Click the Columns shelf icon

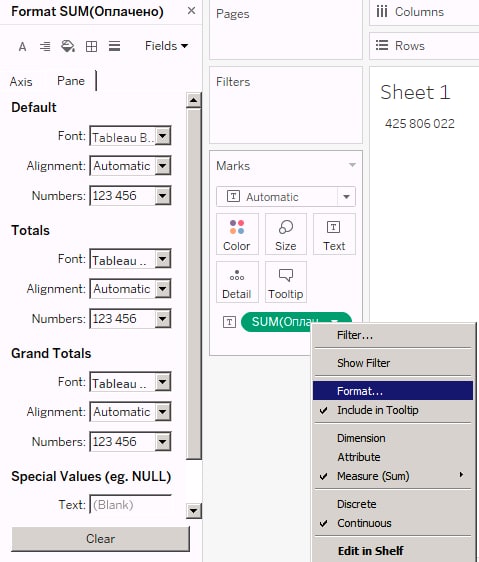[382, 11]
